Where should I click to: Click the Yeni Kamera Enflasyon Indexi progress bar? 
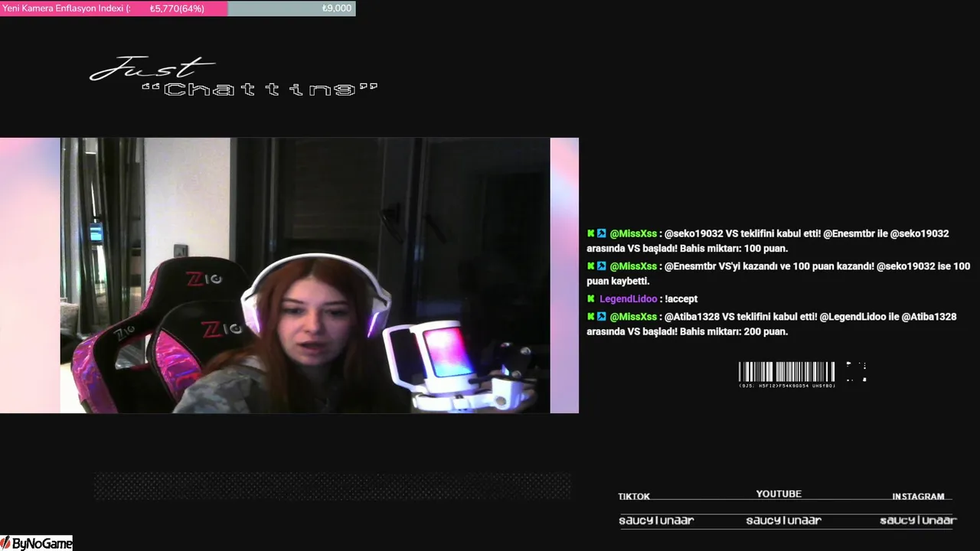tap(178, 8)
